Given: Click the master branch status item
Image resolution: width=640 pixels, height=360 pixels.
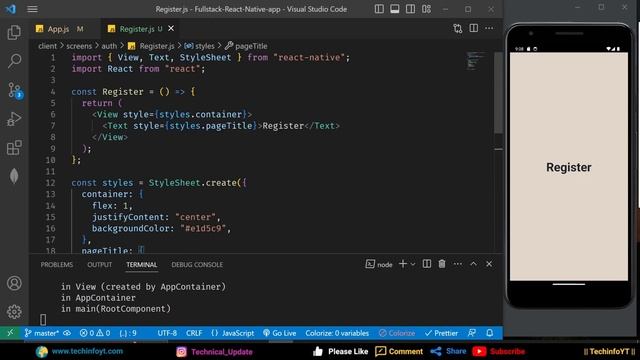Looking at the screenshot, I should click(x=42, y=333).
